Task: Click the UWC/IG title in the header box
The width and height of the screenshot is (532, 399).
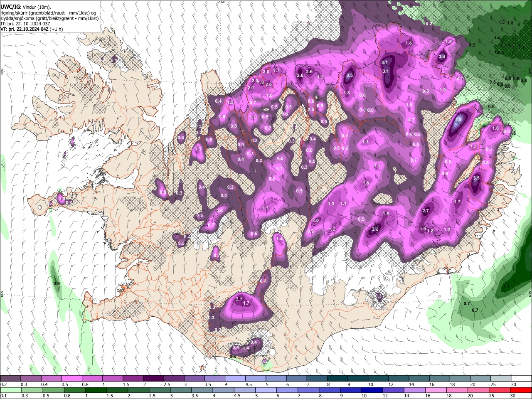Action: click(10, 7)
